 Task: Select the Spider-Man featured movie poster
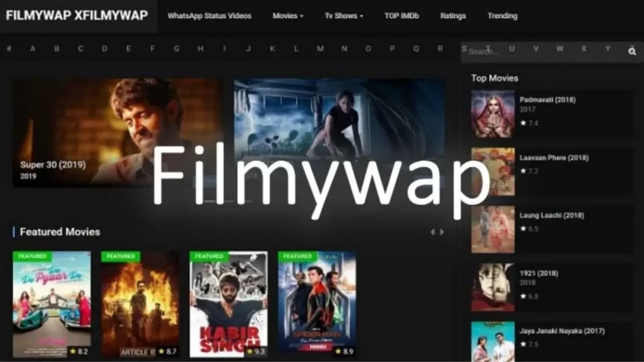317,305
